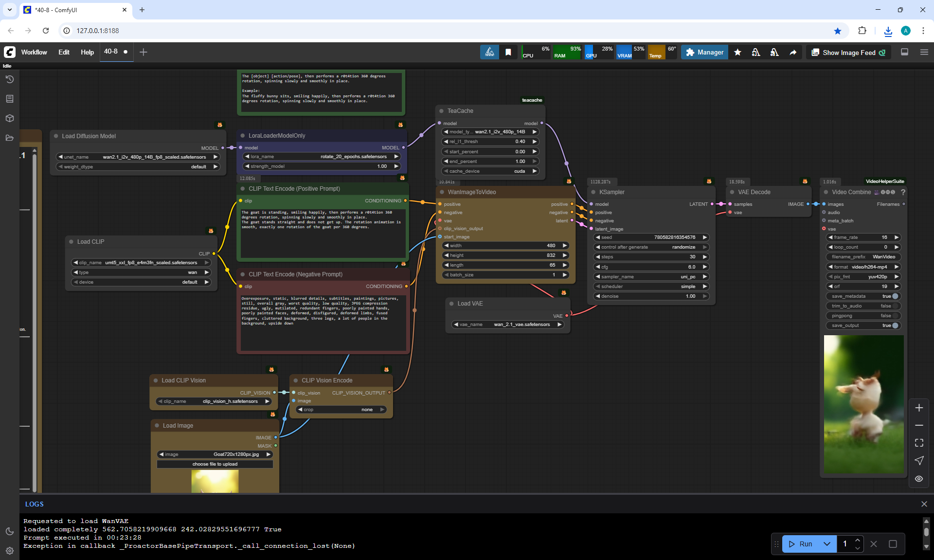This screenshot has height=560, width=934.
Task: Open the workflows folder sidebar icon
Action: click(x=10, y=138)
